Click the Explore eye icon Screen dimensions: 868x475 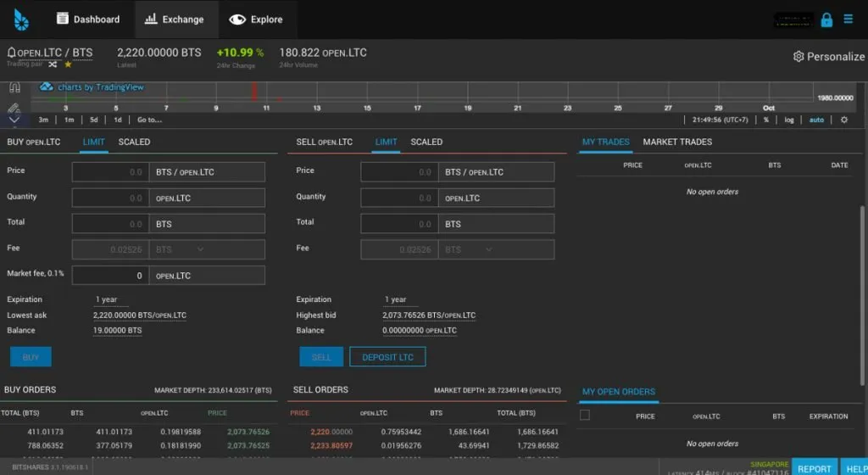click(x=237, y=20)
